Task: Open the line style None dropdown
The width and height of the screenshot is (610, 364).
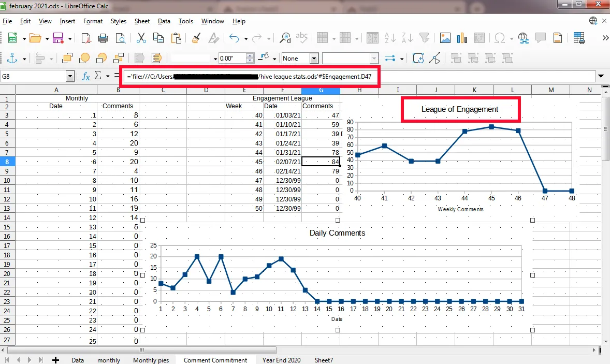Action: pyautogui.click(x=314, y=59)
